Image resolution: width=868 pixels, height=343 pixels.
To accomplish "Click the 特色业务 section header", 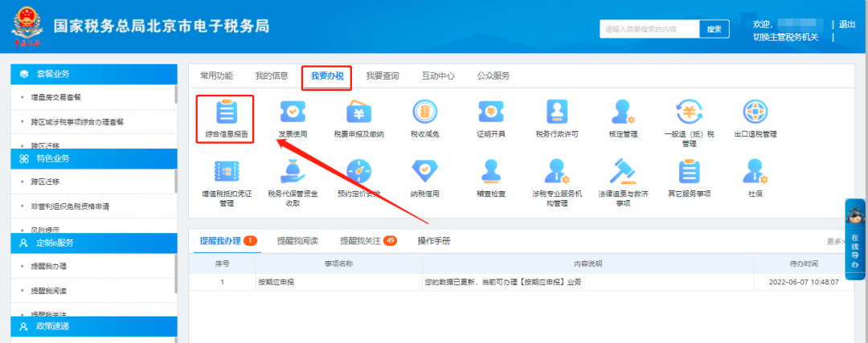I will tap(94, 159).
